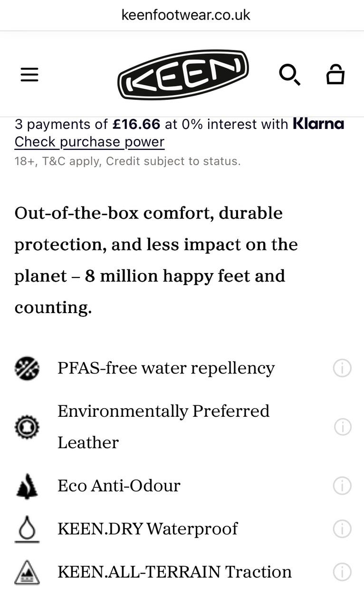
Task: Tap the all-terrain mountain triangle icon
Action: (x=27, y=572)
